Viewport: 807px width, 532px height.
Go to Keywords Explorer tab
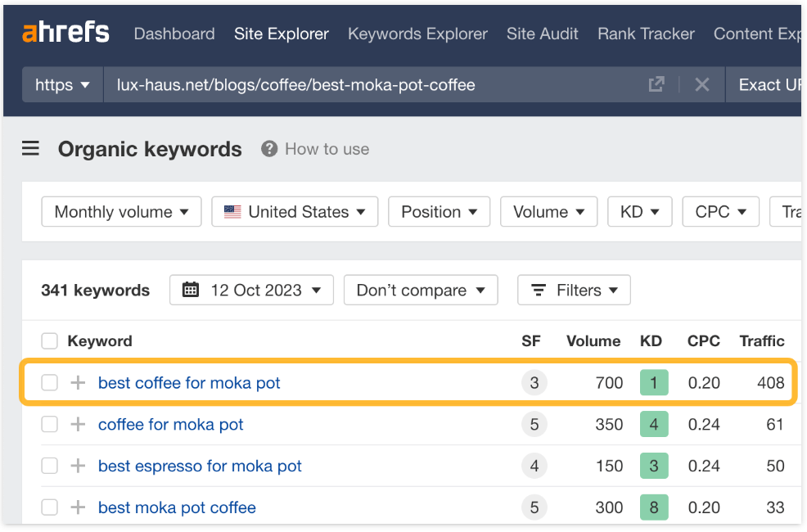tap(417, 34)
